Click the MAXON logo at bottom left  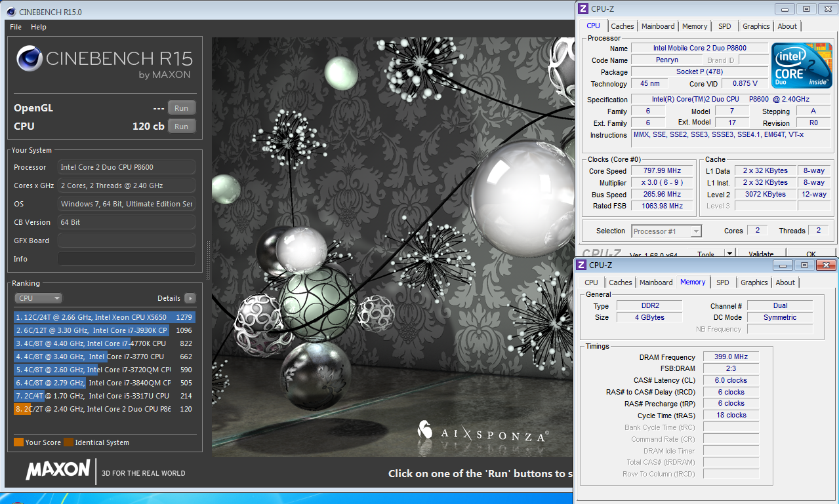click(58, 469)
